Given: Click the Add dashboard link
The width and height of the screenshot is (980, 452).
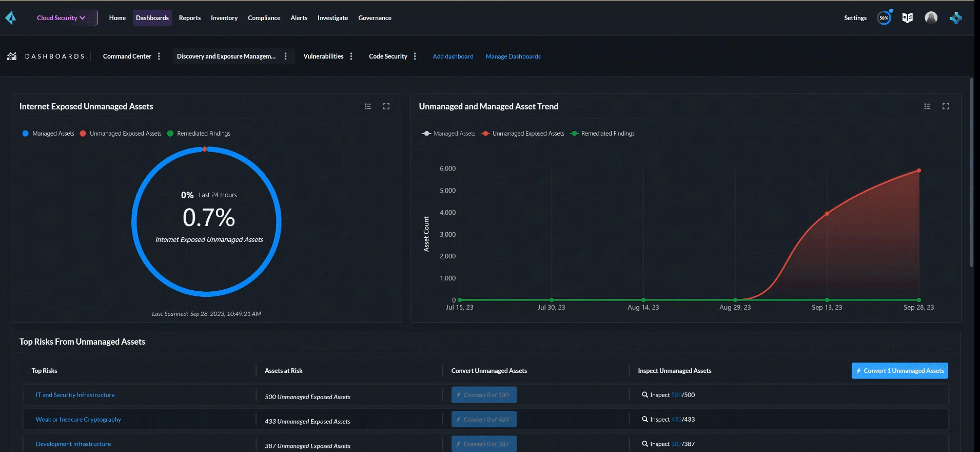Looking at the screenshot, I should pyautogui.click(x=453, y=56).
